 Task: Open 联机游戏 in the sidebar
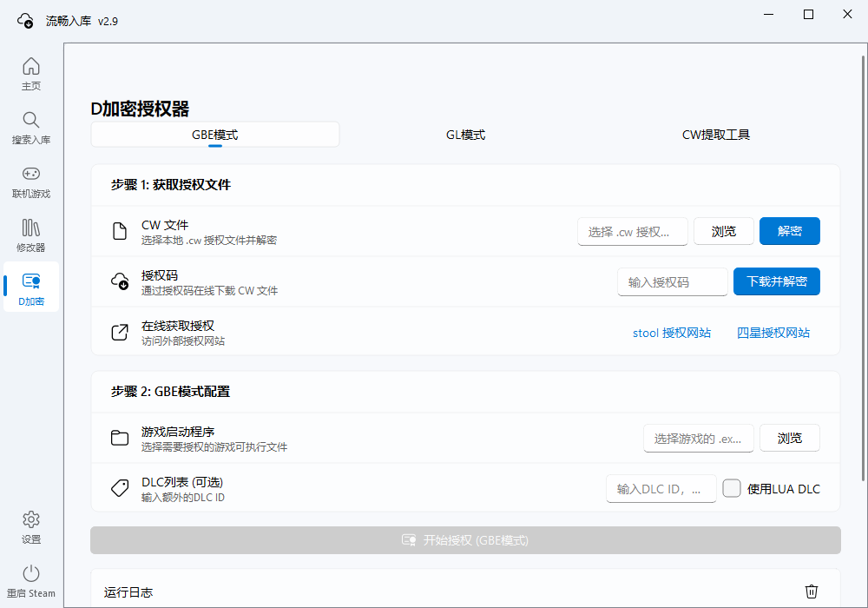click(x=30, y=181)
